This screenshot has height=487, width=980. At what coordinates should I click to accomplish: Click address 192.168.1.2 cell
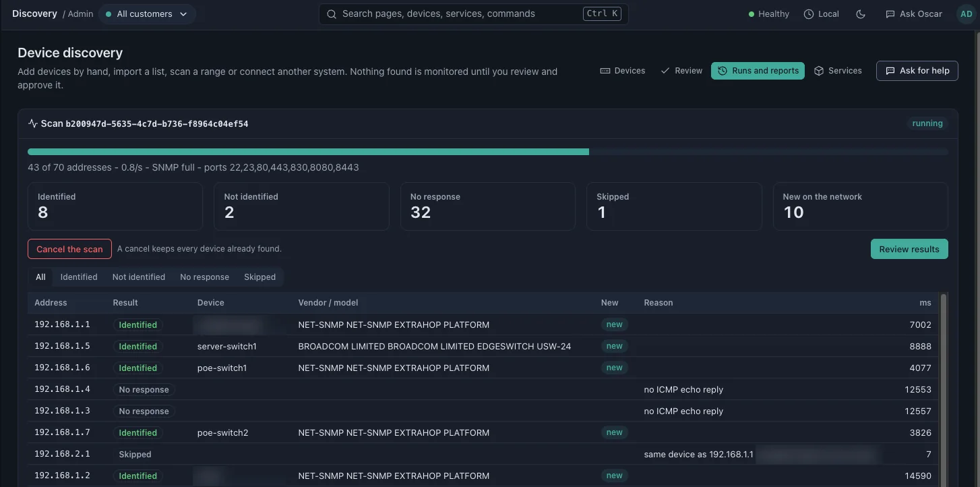[62, 476]
